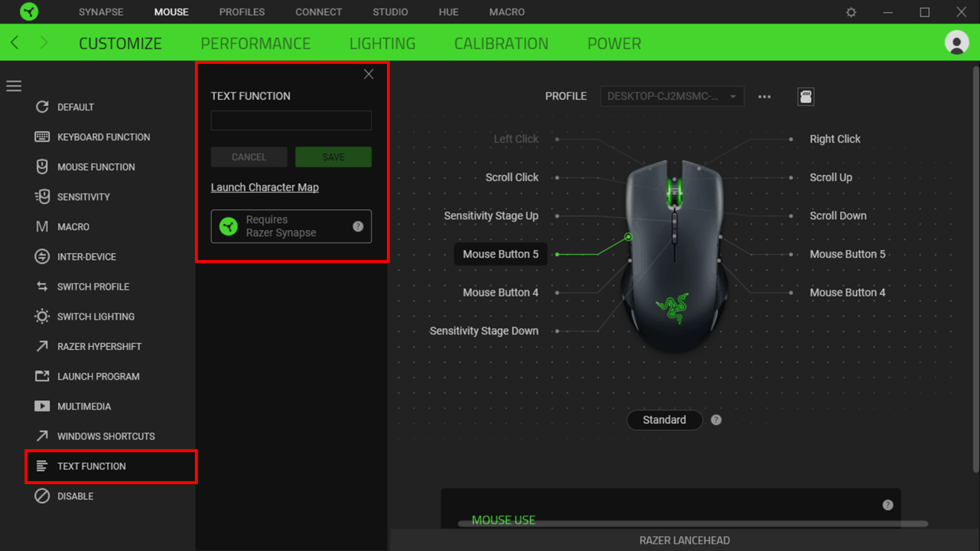Select the Disable circle-slash icon
This screenshot has height=551, width=980.
(42, 496)
